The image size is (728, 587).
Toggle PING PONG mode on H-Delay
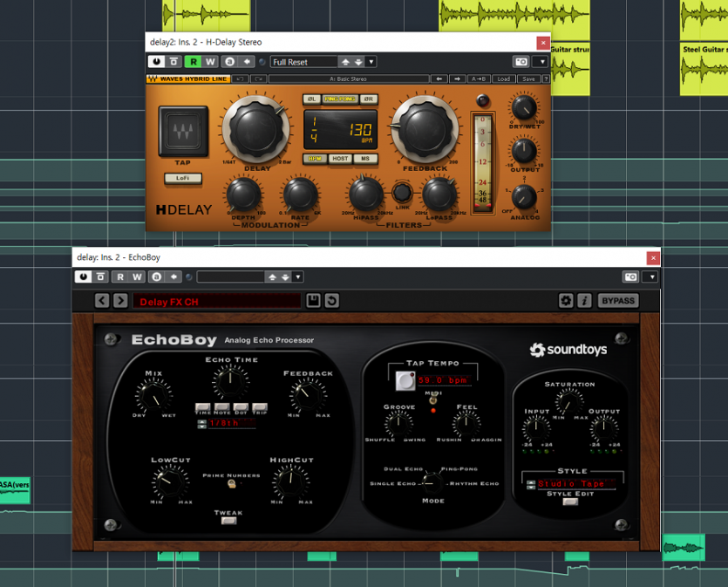[x=340, y=99]
